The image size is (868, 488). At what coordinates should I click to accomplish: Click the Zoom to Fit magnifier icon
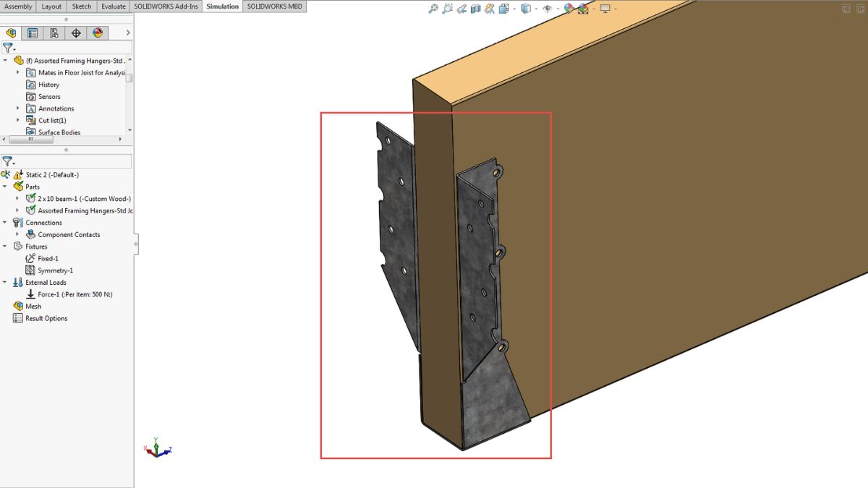coord(433,9)
